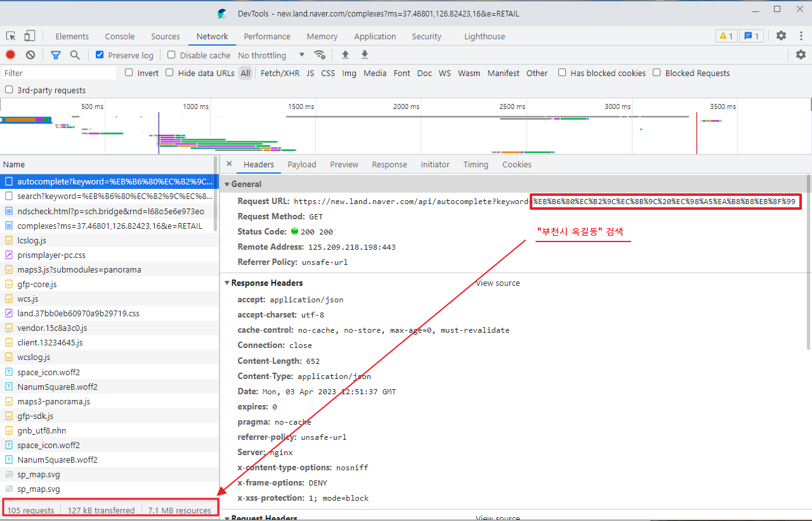Check Blocked Requests option
812x521 pixels.
[657, 73]
